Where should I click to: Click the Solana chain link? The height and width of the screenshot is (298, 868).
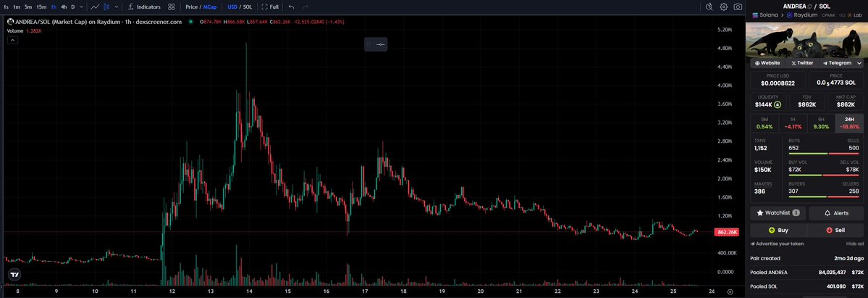765,15
